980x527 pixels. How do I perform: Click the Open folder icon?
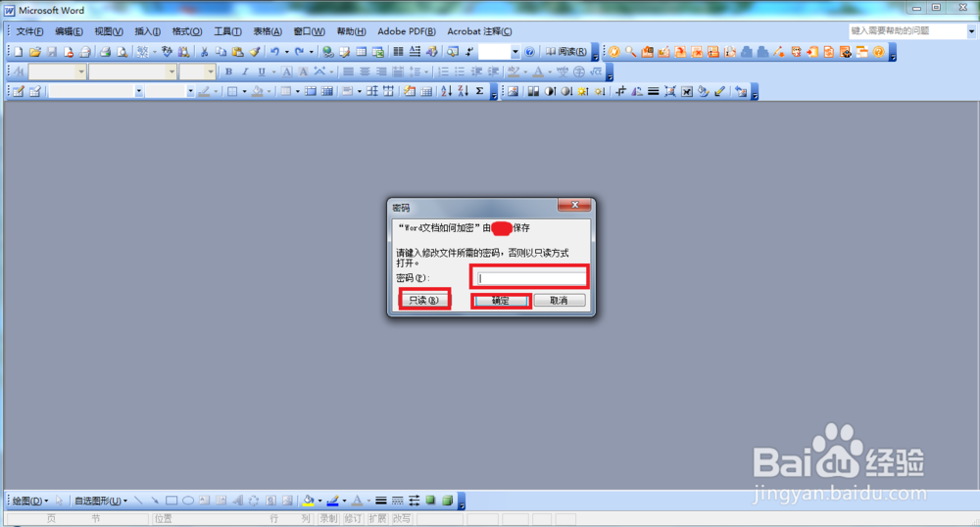pos(35,52)
